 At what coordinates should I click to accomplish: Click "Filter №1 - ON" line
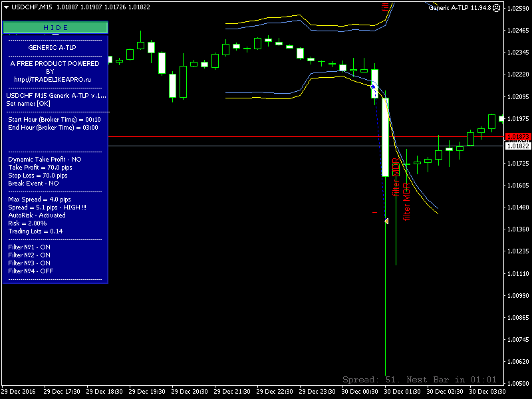[29, 247]
